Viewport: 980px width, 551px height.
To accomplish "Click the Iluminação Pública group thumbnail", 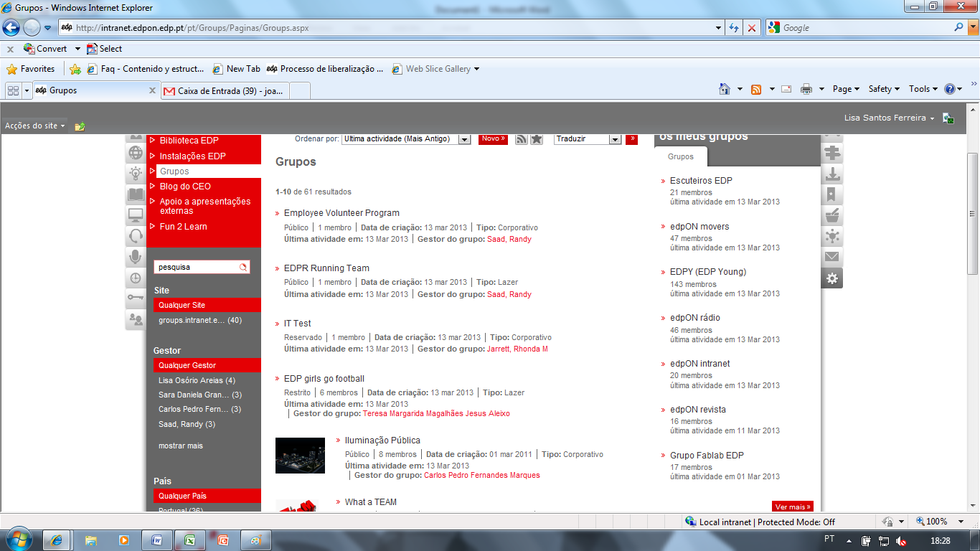I will pos(300,456).
